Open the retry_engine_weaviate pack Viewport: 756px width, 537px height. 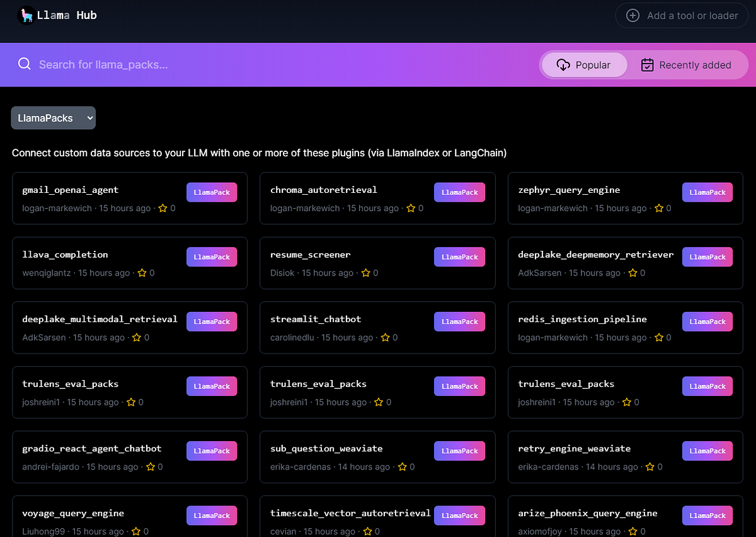coord(574,448)
